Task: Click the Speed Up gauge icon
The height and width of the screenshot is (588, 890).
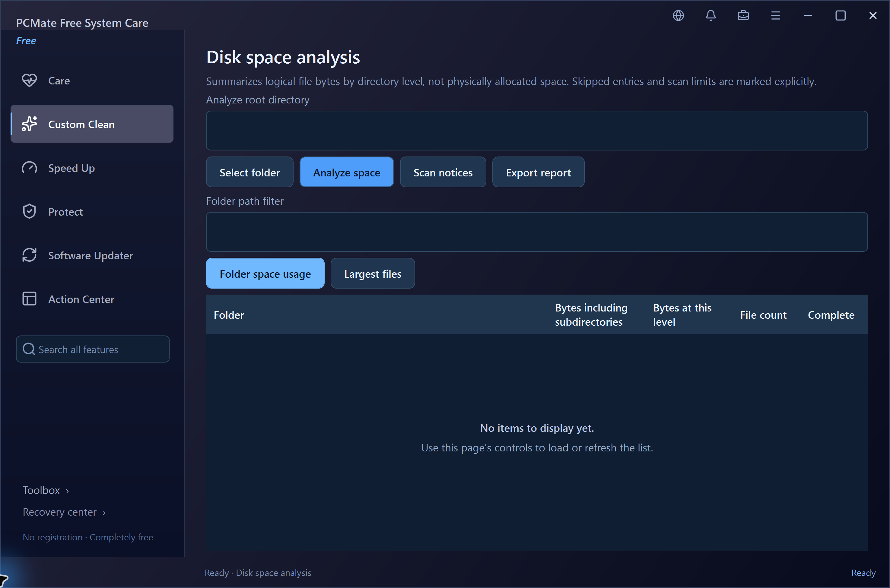Action: (29, 168)
